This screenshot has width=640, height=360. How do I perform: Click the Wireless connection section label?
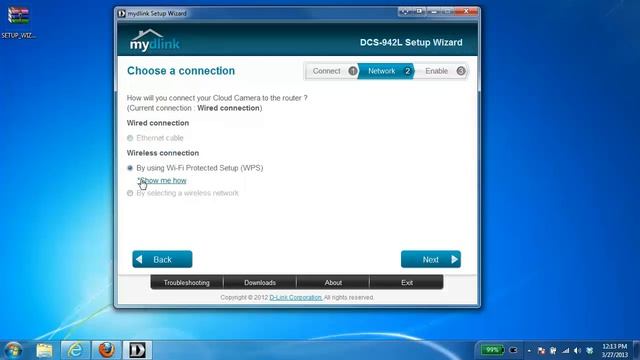coord(163,153)
